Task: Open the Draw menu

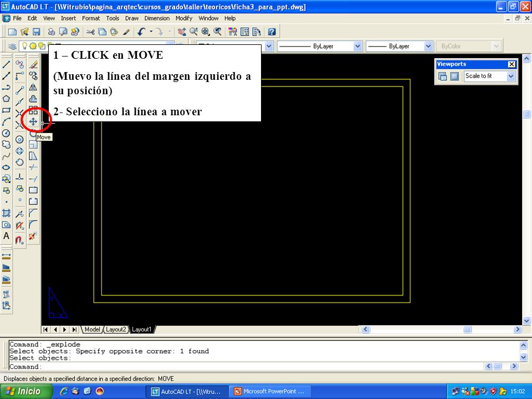Action: (x=132, y=18)
